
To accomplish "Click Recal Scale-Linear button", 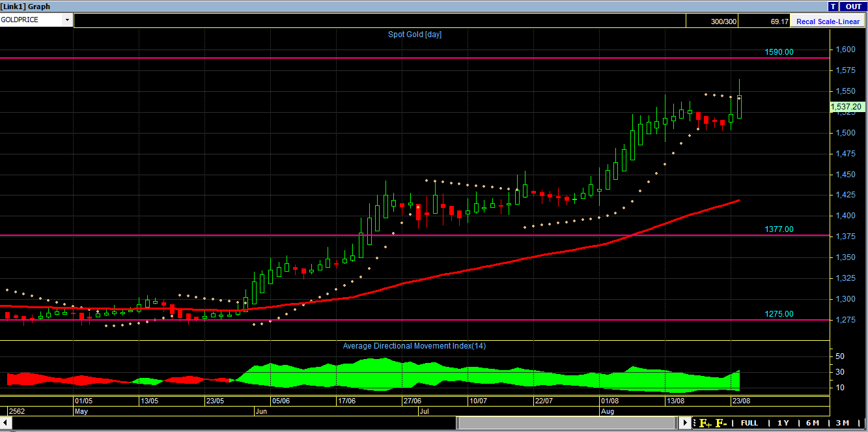I will click(827, 22).
